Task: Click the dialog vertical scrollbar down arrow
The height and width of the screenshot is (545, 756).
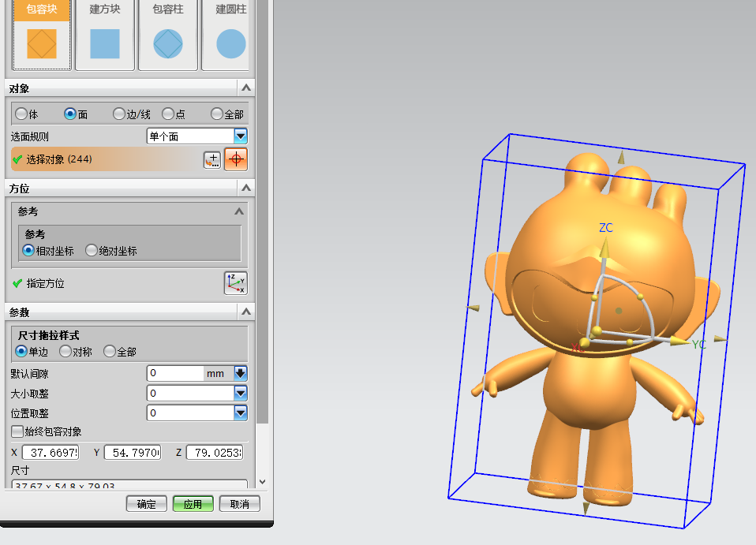Action: [x=262, y=481]
